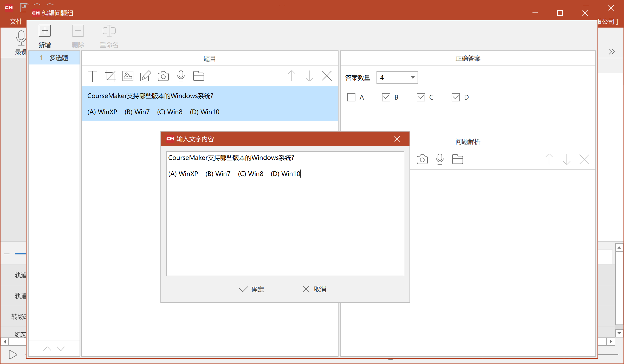Viewport: 624px width, 364px height.
Task: Maximize the 编辑问题组 window
Action: 560,13
